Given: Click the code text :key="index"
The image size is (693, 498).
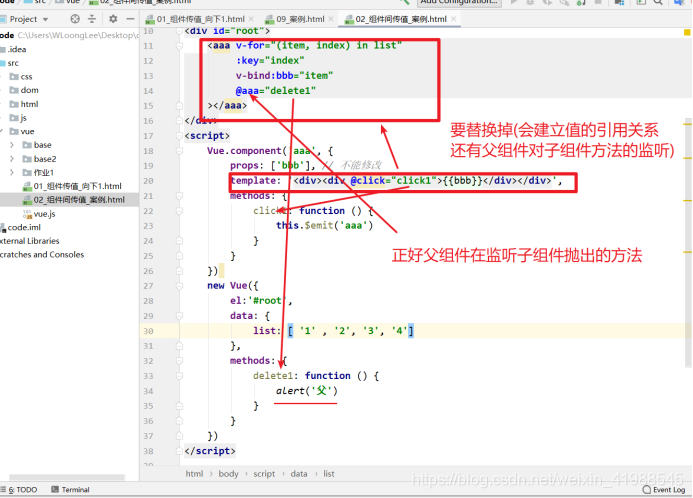Looking at the screenshot, I should [270, 61].
